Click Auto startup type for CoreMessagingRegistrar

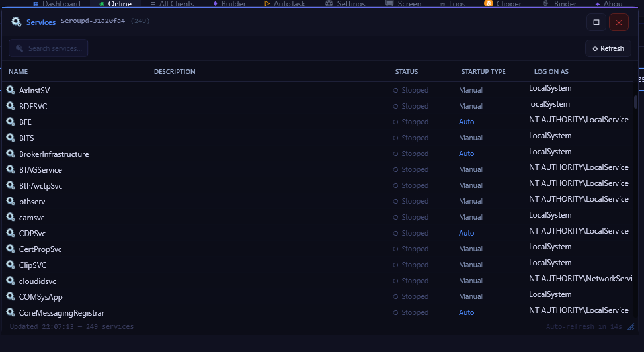click(466, 312)
